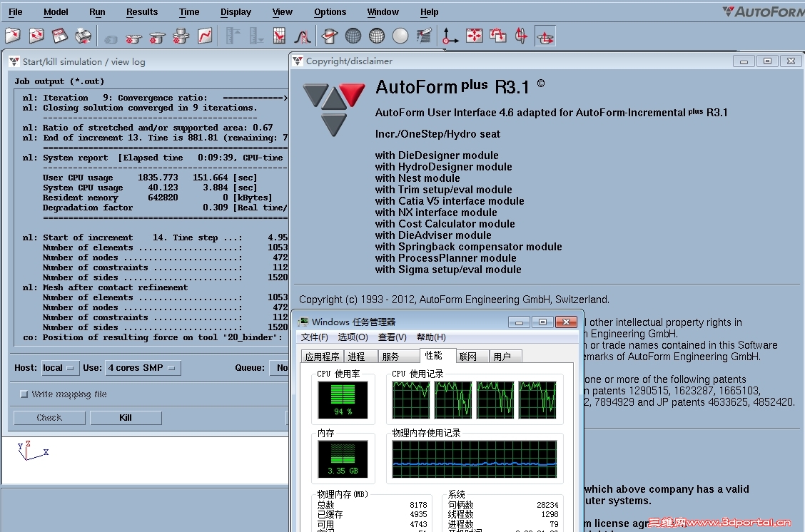Open the Display menu
Image resolution: width=805 pixels, height=532 pixels.
coord(236,12)
